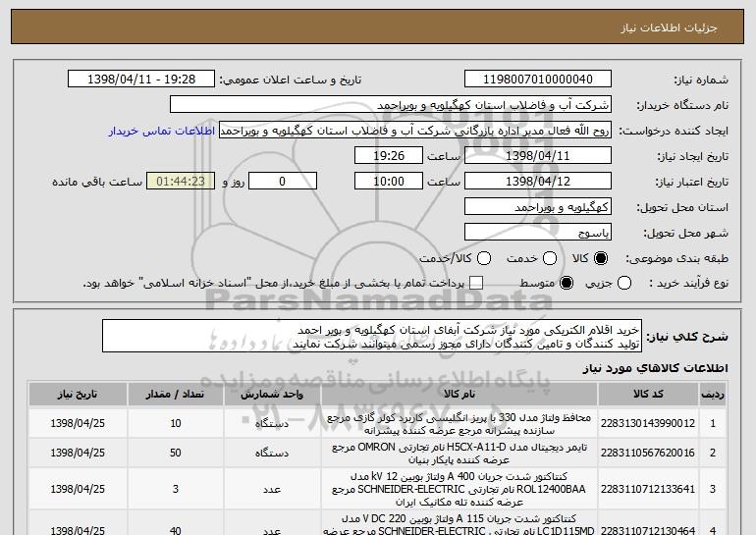Viewport: 756px width, 535px height.
Task: Click quantity 10 in row 1
Action: 176,423
